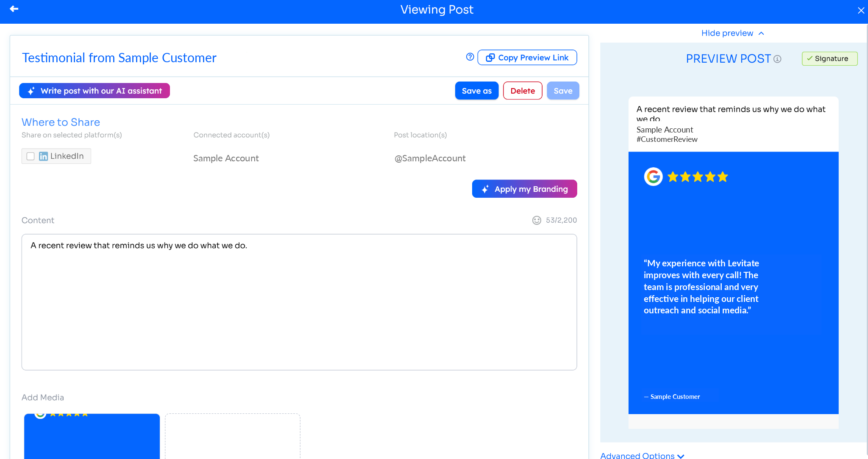Expand Advanced Options
Screen dimensions: 868x459
tap(642, 456)
